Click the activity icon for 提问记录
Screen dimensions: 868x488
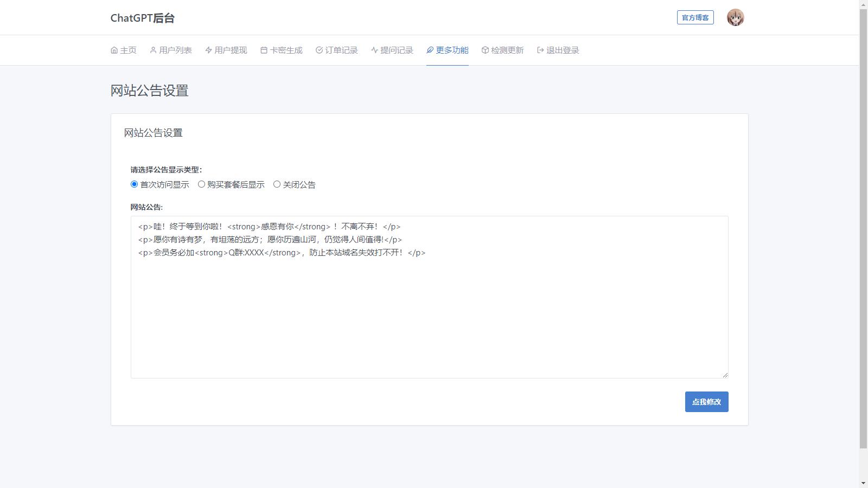click(x=374, y=50)
